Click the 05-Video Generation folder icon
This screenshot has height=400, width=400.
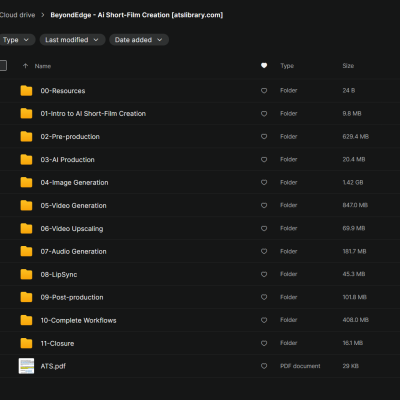coord(26,206)
